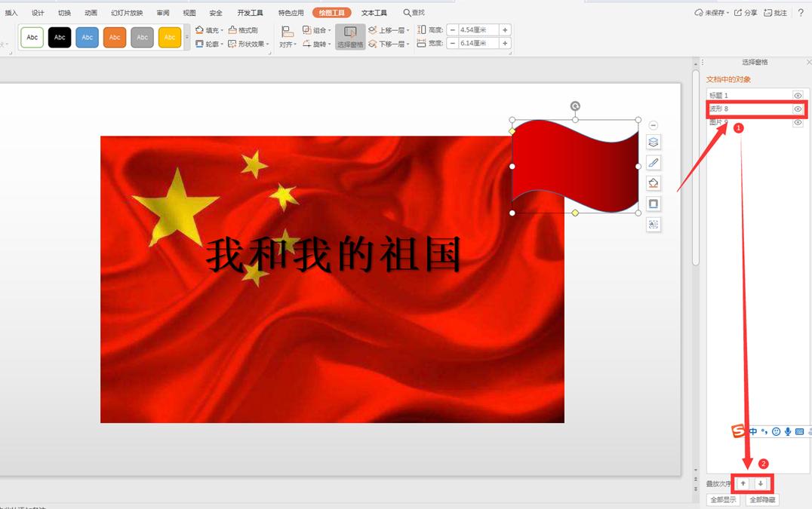Click the brush icon in the floating sidebar
The width and height of the screenshot is (812, 509).
click(653, 162)
